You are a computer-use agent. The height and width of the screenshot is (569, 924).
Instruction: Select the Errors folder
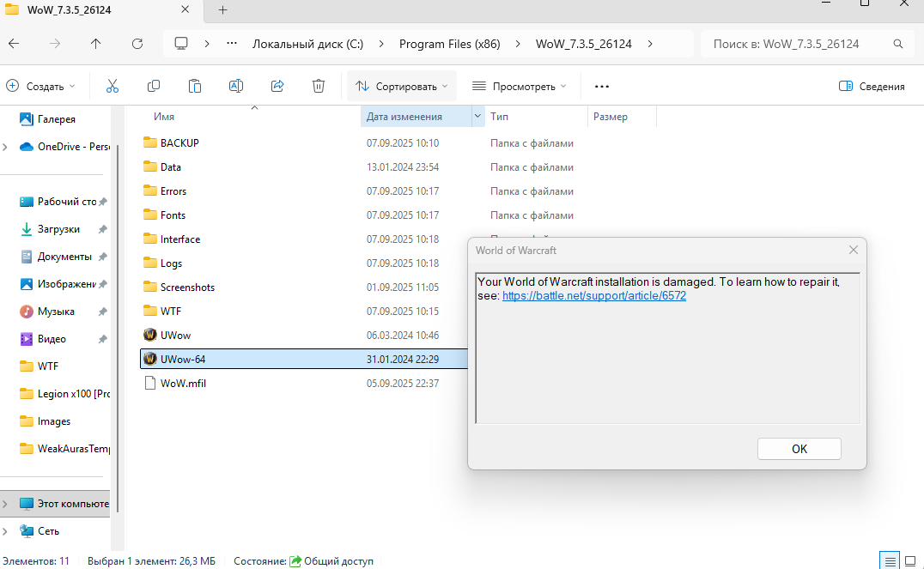(173, 191)
